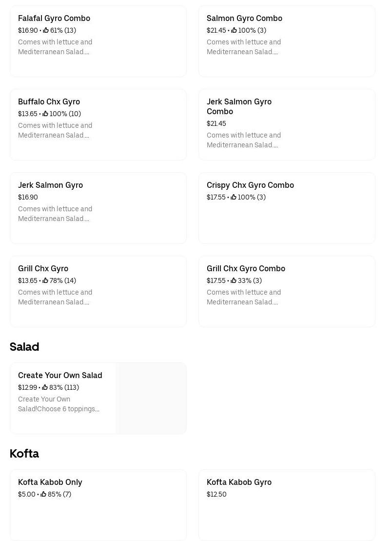Click thumbs-up icon on Create Your Own Salad
The height and width of the screenshot is (541, 392).
[45, 387]
